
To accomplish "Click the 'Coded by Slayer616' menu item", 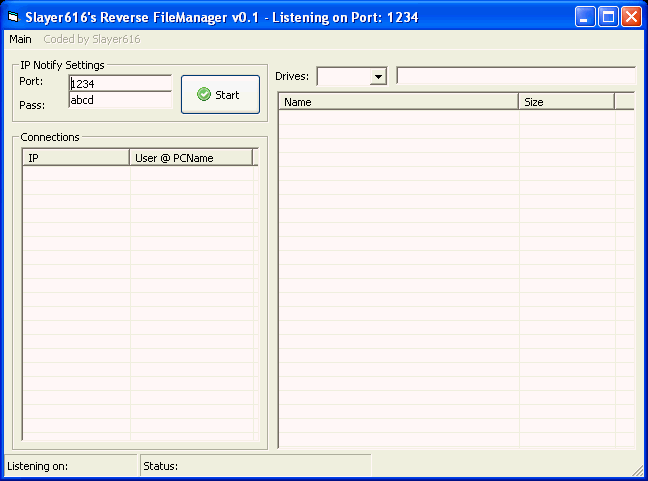I will click(91, 39).
